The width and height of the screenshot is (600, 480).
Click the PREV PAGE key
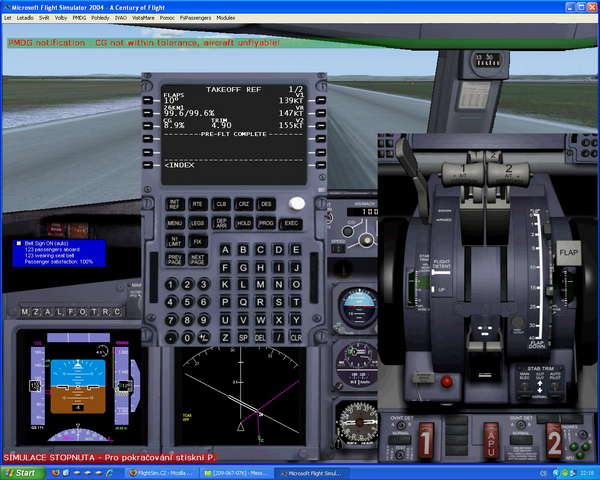point(174,260)
